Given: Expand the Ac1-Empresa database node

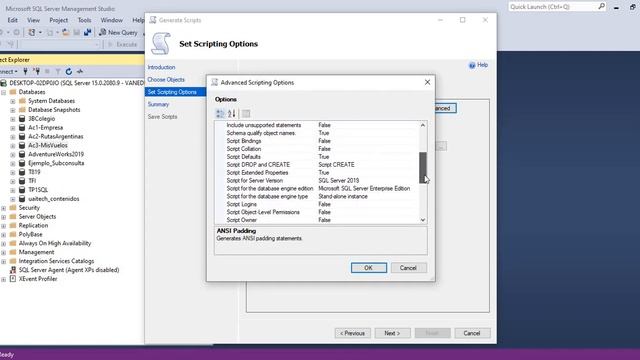Looking at the screenshot, I should (x=13, y=128).
